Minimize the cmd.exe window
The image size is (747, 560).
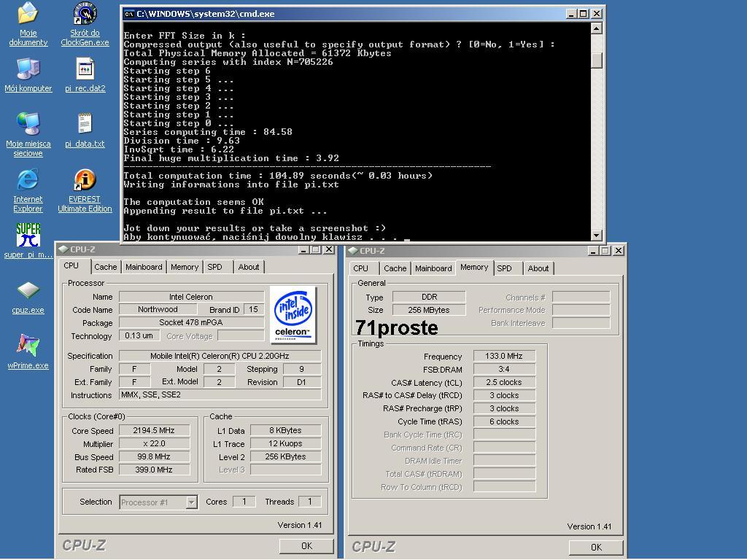tap(571, 14)
